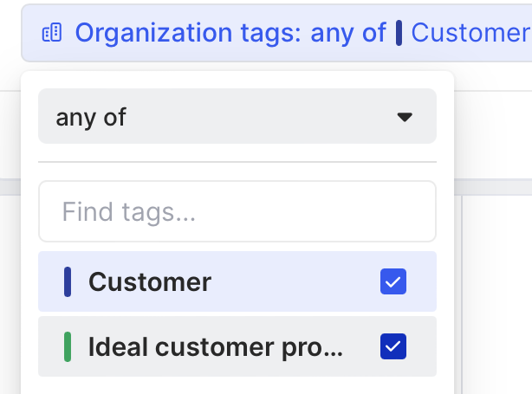
Task: Click the "Customer" label text in list
Action: click(x=150, y=281)
